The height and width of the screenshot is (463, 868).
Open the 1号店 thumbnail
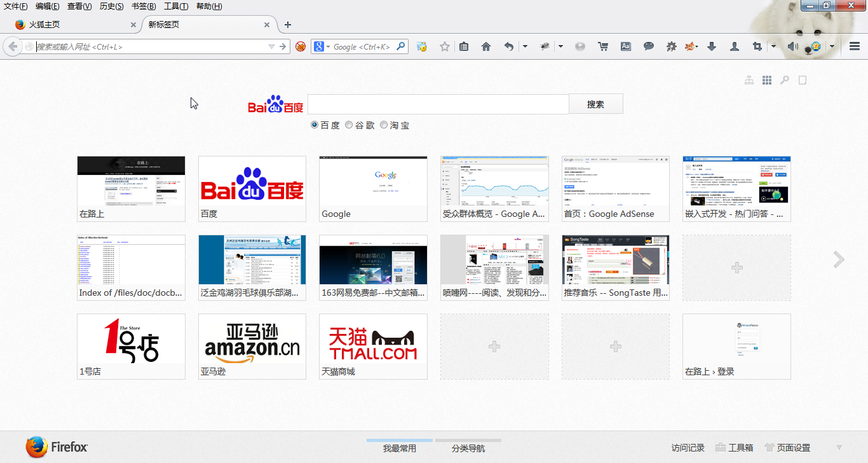click(131, 347)
